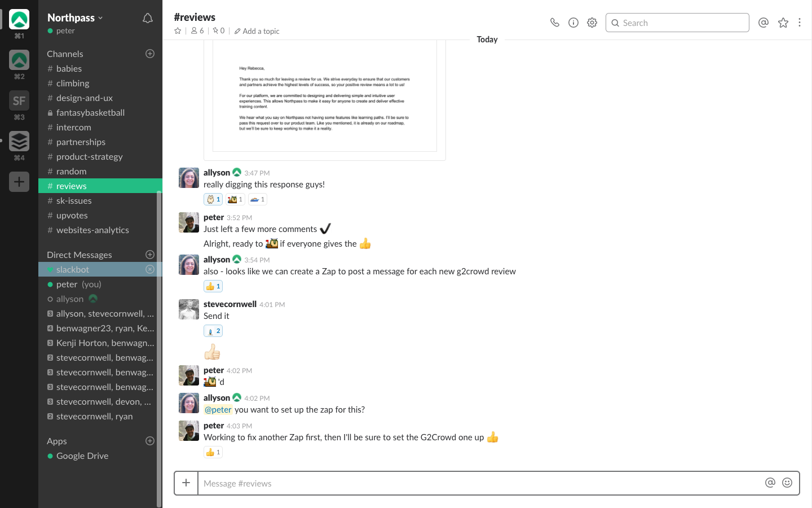
Task: Add a new channel with plus icon
Action: [150, 54]
